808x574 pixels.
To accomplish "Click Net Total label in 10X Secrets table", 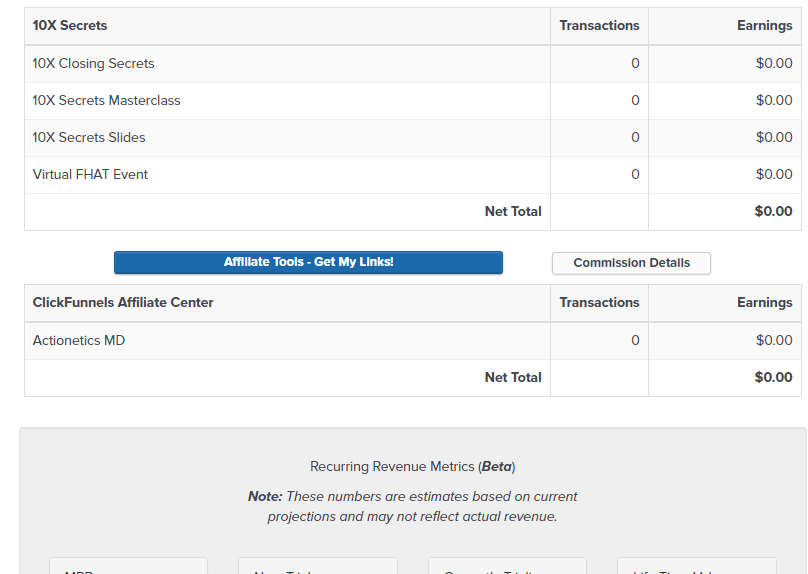I will coord(513,212).
